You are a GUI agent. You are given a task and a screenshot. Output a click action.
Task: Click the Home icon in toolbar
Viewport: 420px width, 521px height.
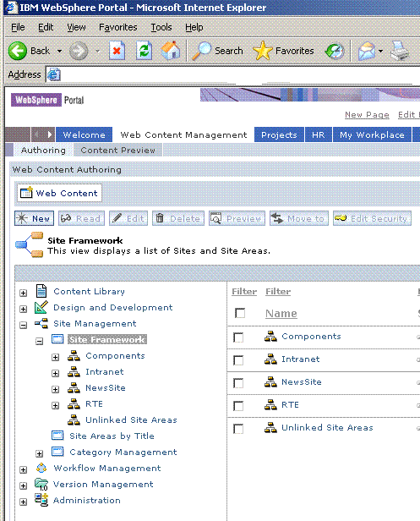[x=171, y=51]
